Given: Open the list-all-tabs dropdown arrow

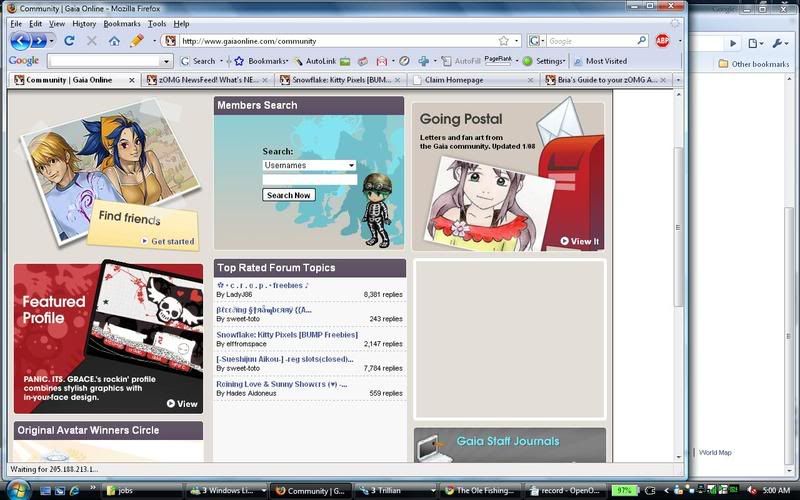Looking at the screenshot, I should pyautogui.click(x=678, y=80).
